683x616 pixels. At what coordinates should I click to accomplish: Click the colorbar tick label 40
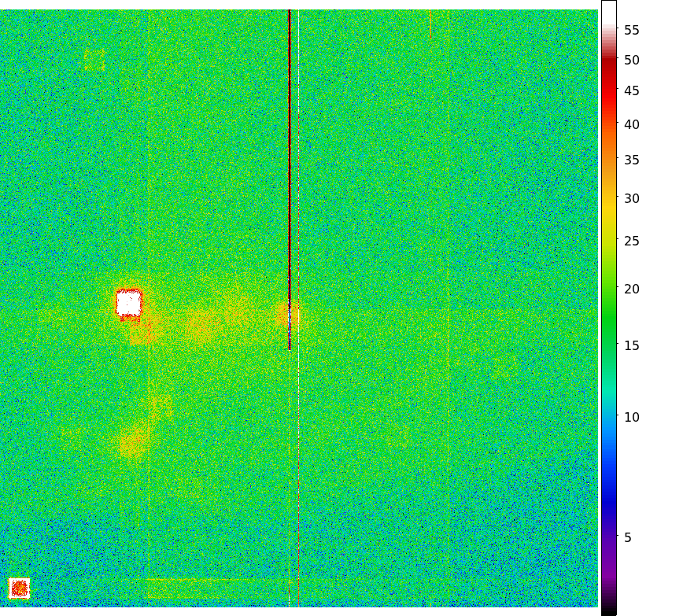click(631, 124)
